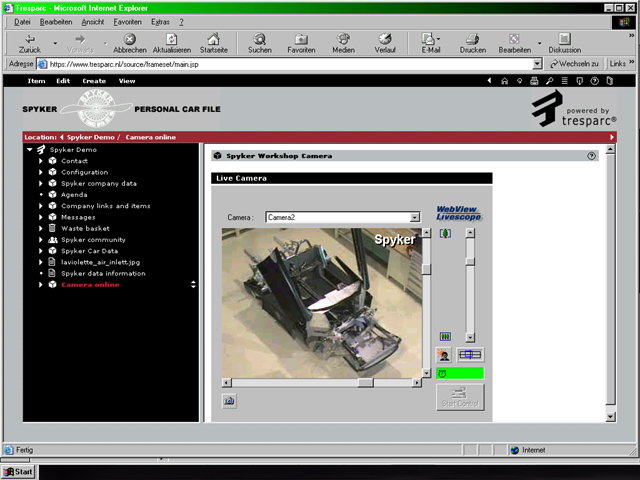This screenshot has height=480, width=640.
Task: Click the zoom slider thumb
Action: point(470,261)
